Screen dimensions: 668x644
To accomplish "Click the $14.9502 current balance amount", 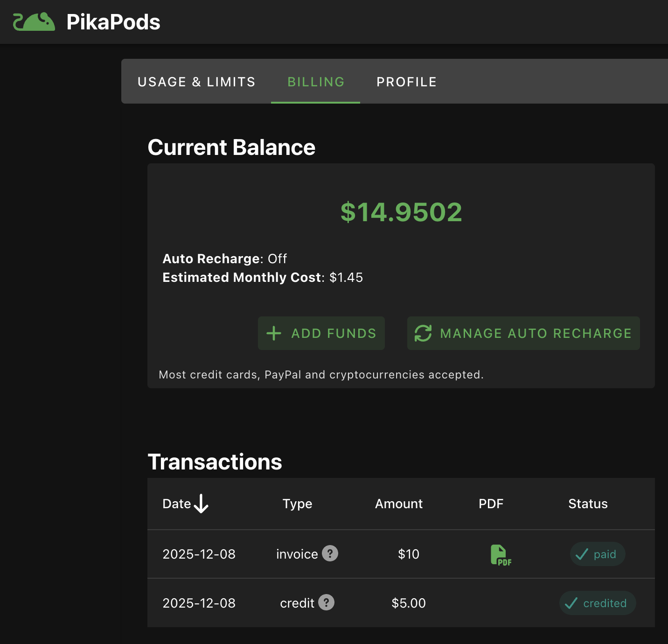I will click(401, 212).
